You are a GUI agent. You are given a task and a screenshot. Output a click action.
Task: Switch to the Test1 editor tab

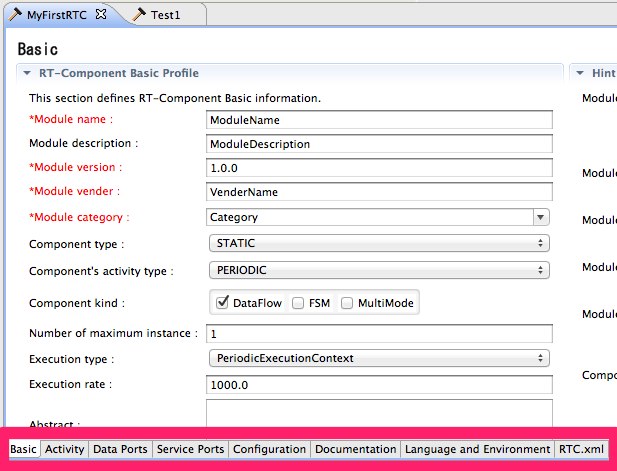tap(165, 15)
